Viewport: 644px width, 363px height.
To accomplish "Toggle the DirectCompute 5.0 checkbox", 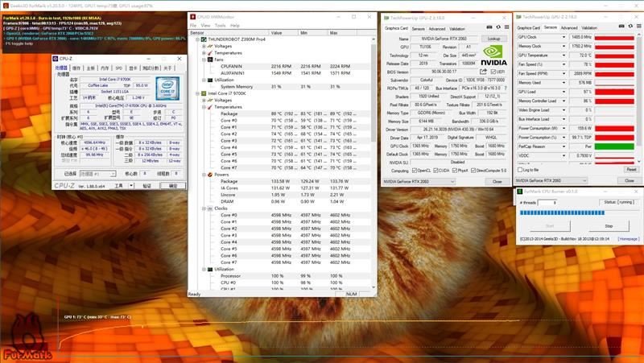I will point(473,171).
